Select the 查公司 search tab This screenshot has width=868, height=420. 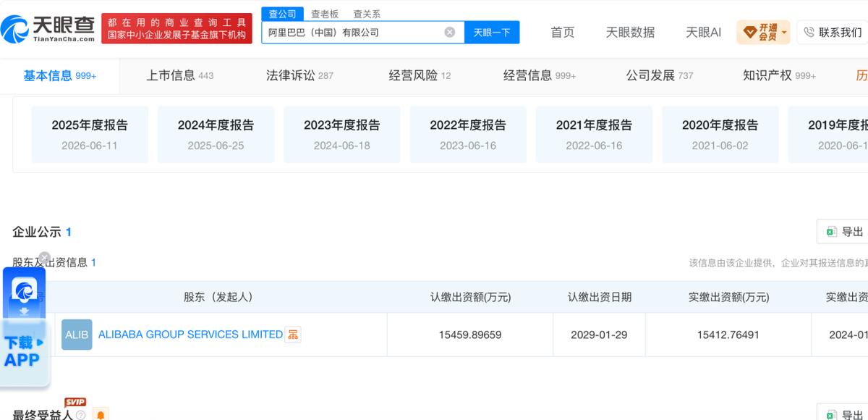(x=282, y=14)
